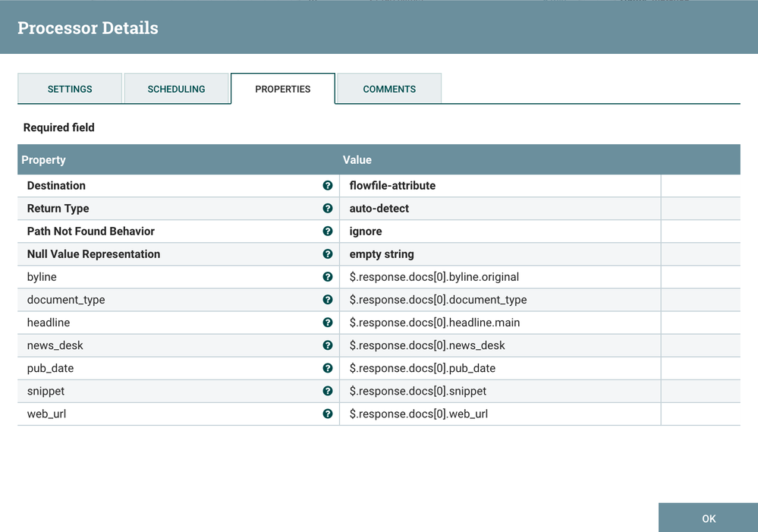Click the help icon beside document_type

coord(328,300)
